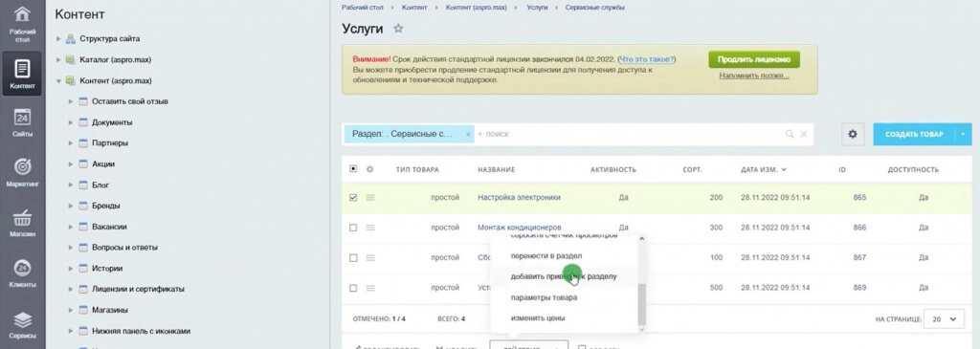Screen dimensions: 980x349
Task: Open the На странице count dropdown
Action: point(944,319)
